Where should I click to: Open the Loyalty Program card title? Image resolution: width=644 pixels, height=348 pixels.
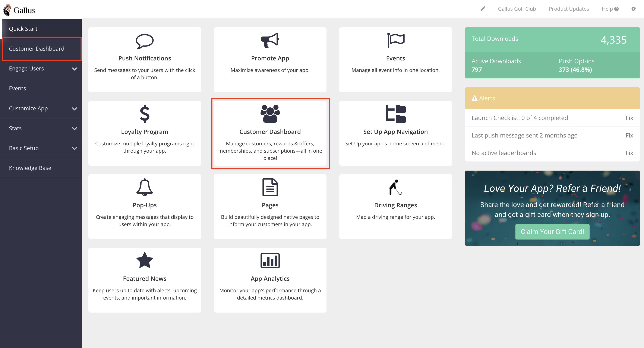click(x=145, y=132)
